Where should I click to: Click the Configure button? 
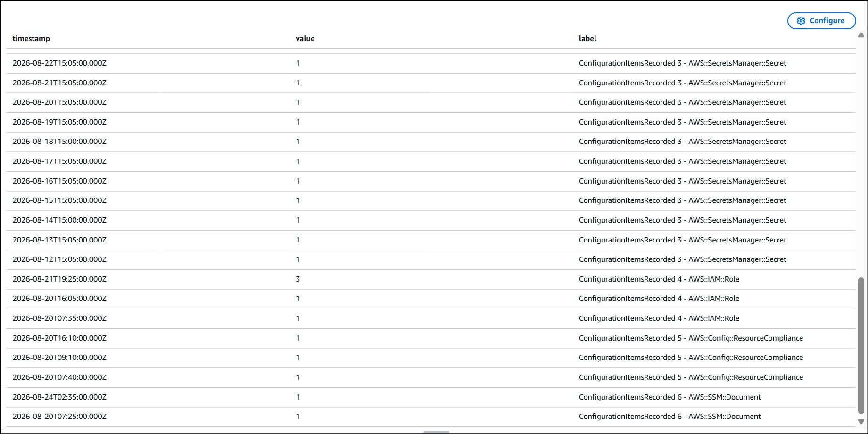pos(821,21)
